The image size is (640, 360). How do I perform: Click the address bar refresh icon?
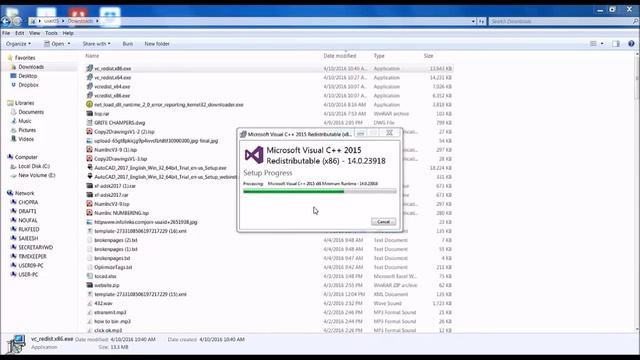(482, 21)
